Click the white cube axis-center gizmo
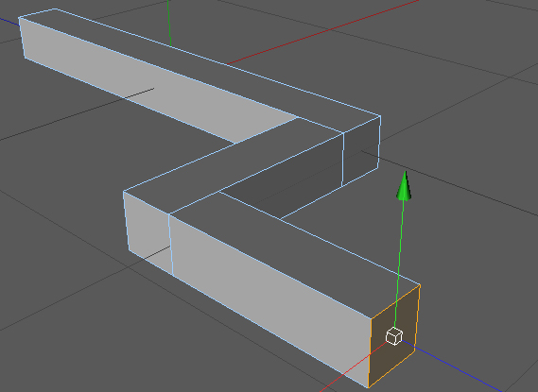Image resolution: width=538 pixels, height=392 pixels. point(394,336)
